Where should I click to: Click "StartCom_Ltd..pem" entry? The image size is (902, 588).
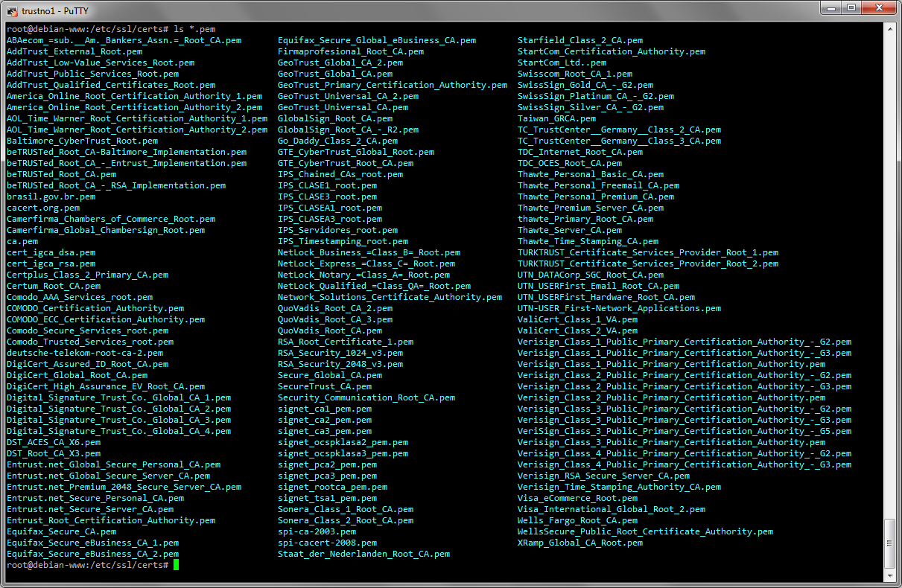pyautogui.click(x=562, y=63)
